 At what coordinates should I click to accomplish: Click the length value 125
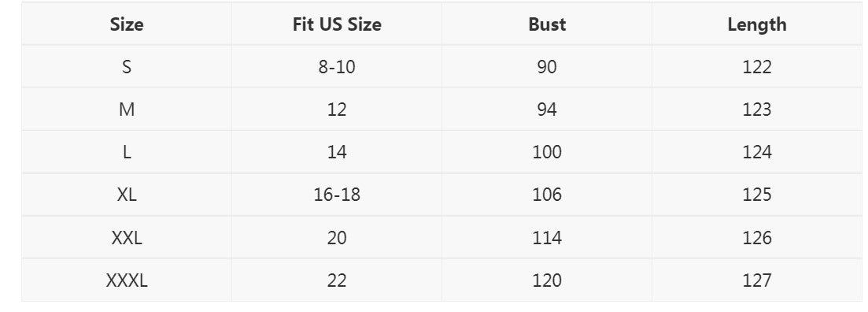[x=757, y=195]
